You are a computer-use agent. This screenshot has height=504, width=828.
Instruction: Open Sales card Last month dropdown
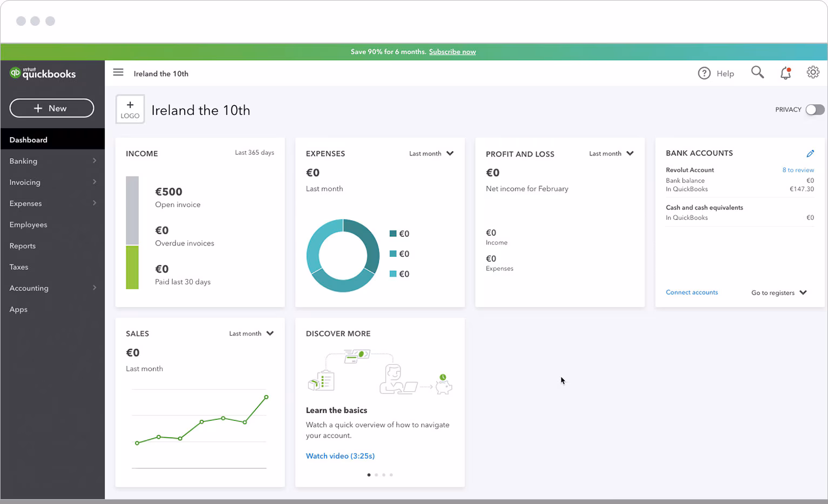[251, 333]
